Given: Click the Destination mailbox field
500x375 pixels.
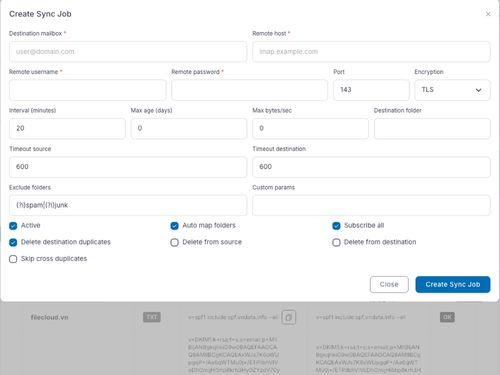Looking at the screenshot, I should coord(128,52).
